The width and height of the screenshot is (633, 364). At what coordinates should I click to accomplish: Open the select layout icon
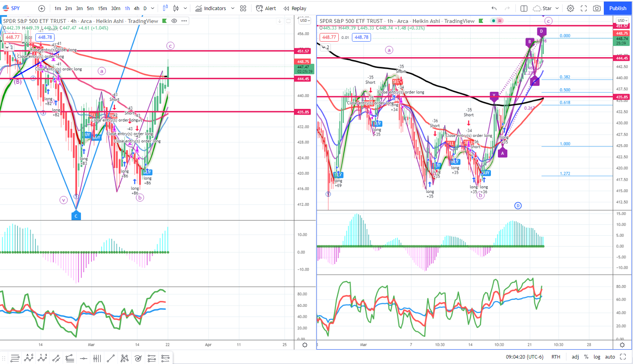[x=524, y=8]
